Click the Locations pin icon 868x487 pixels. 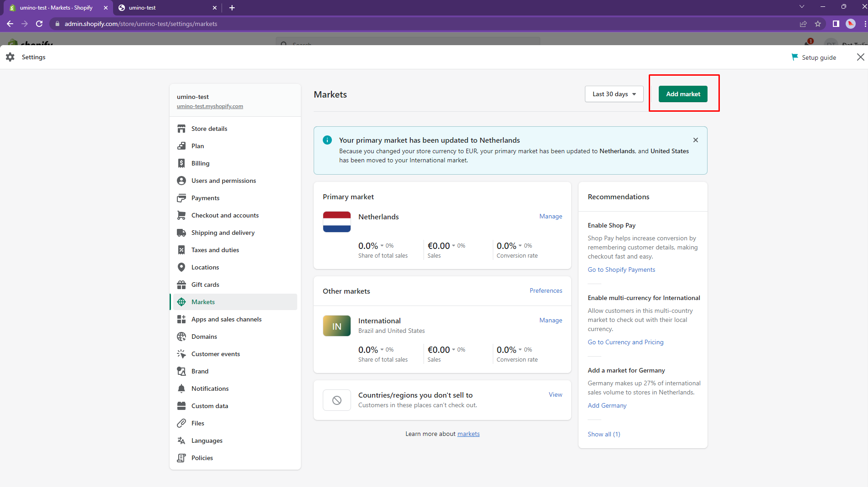[181, 267]
